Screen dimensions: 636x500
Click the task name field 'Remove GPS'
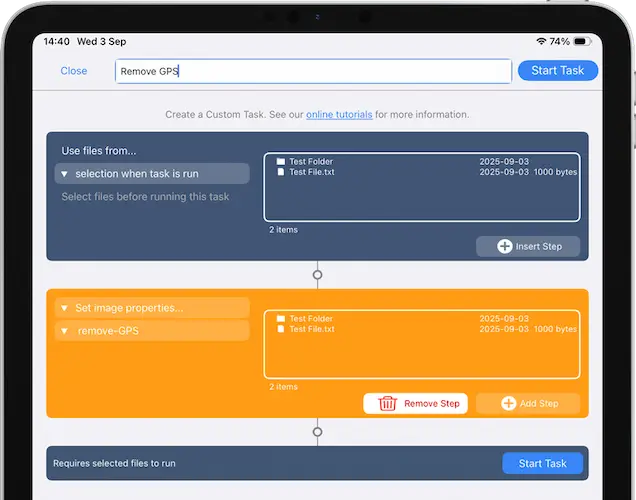click(313, 71)
